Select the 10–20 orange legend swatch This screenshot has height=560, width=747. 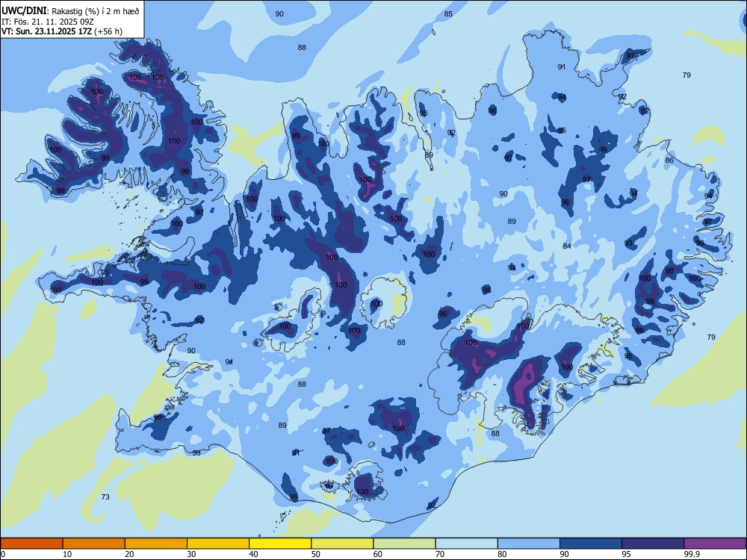click(94, 544)
